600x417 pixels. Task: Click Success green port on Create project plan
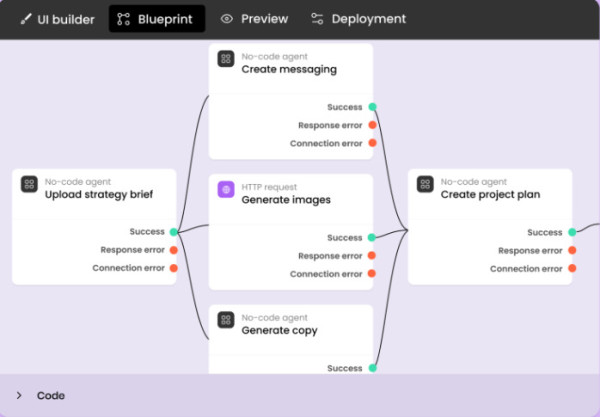572,232
